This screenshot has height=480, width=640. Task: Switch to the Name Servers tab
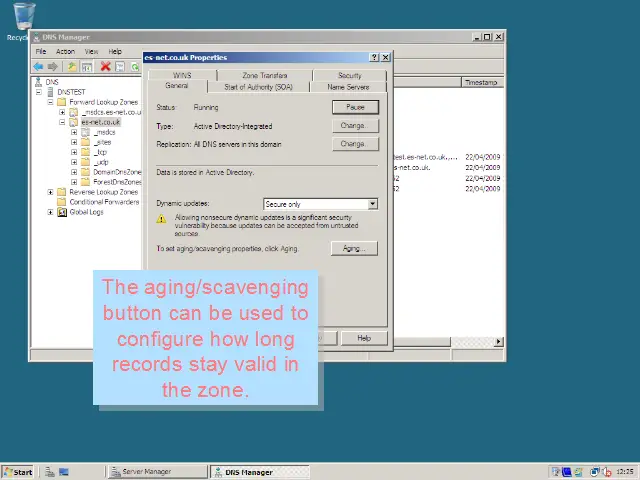348,87
